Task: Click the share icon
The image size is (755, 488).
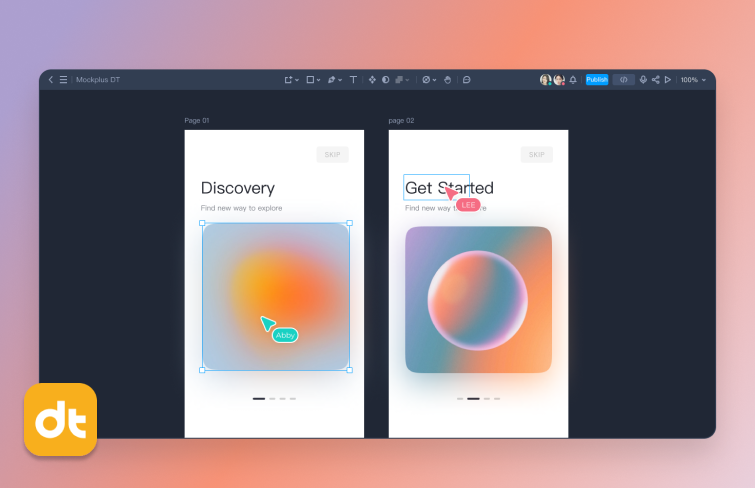Action: tap(655, 80)
